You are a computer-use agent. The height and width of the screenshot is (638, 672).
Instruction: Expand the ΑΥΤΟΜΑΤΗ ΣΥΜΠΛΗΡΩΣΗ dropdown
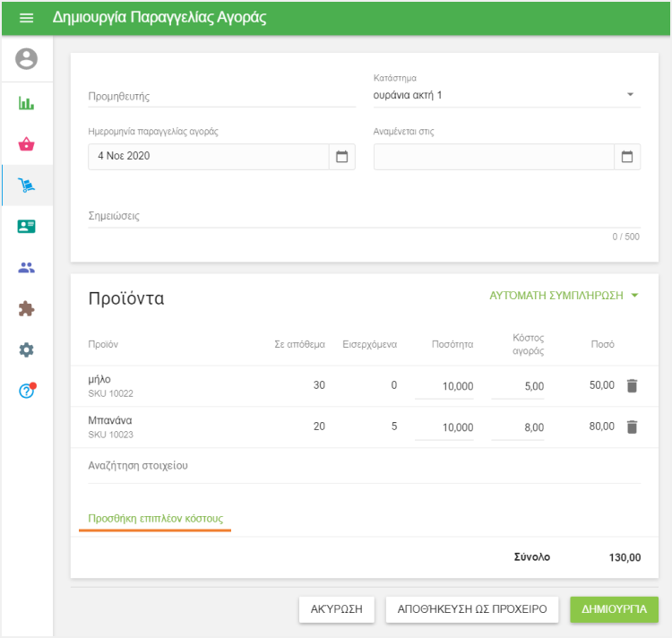[564, 295]
